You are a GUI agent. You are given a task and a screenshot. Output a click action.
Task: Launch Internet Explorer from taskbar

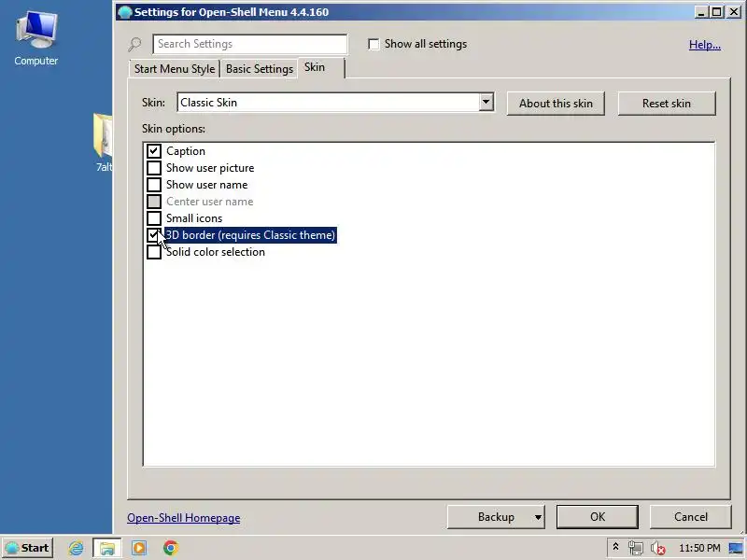pyautogui.click(x=76, y=548)
